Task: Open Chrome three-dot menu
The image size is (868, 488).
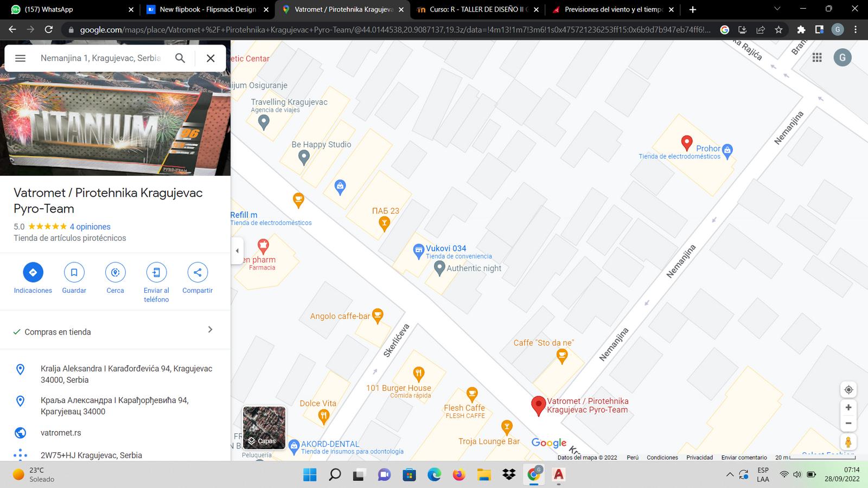Action: [x=856, y=30]
